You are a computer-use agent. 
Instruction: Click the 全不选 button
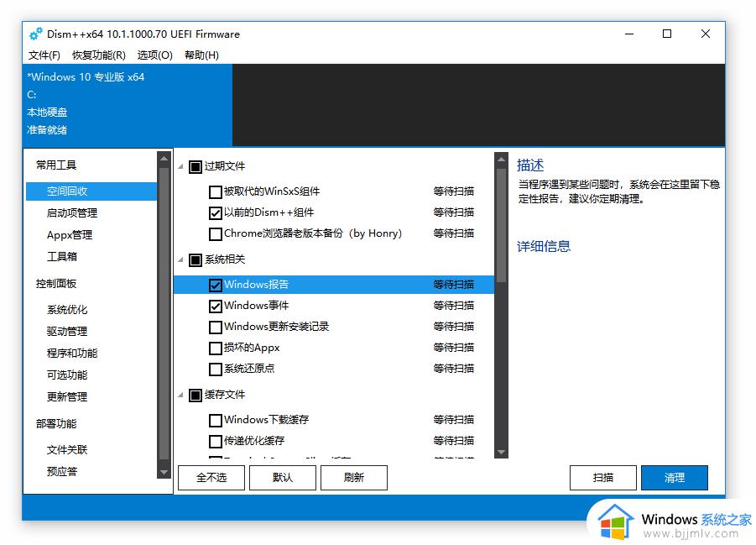pos(211,478)
